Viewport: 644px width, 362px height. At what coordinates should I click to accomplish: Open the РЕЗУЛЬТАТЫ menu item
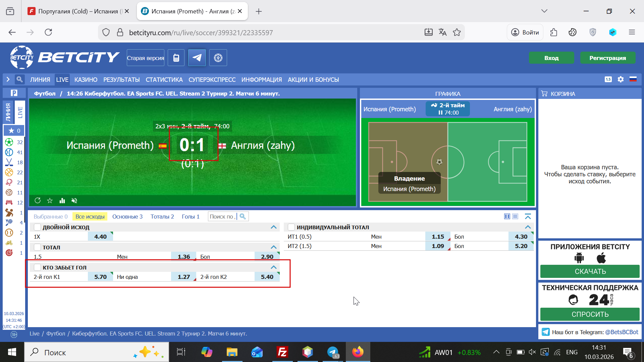click(121, 80)
